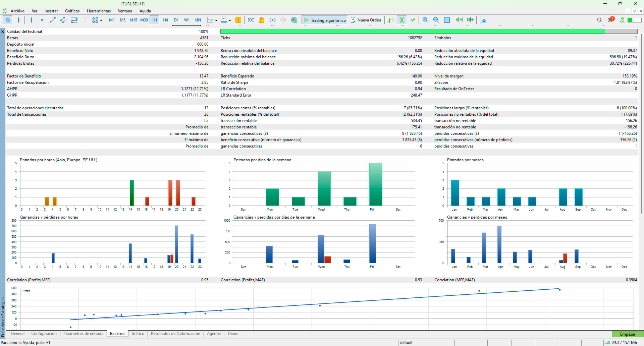Screen dimensions: 644x346
Task: Pick the trendline drawing tool
Action: pos(53,20)
